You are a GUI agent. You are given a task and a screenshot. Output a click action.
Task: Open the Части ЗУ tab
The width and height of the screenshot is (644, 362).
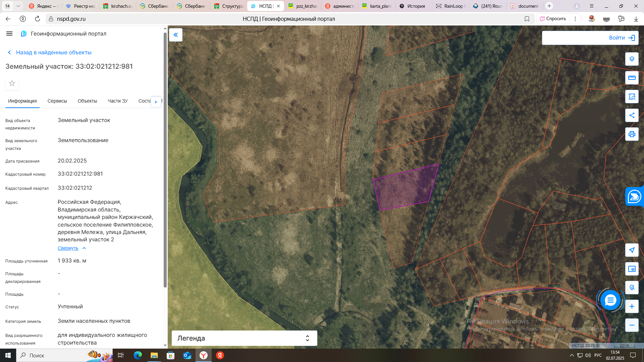117,101
